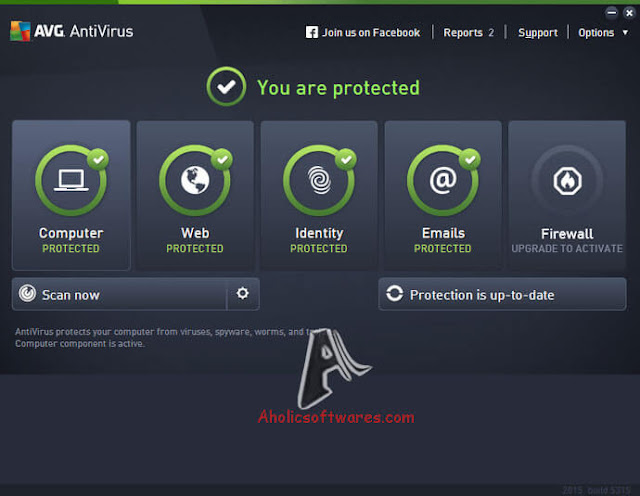Click the Scan now radar icon

(27, 294)
